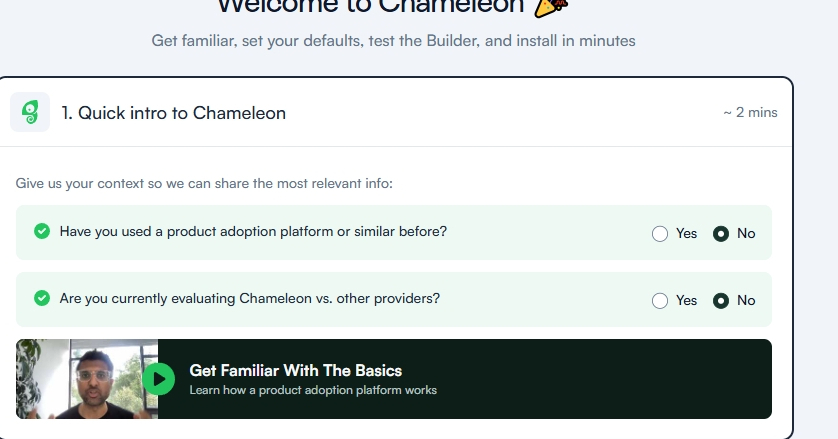This screenshot has width=838, height=439.
Task: Select Yes for used product adoption platform
Action: pos(660,234)
